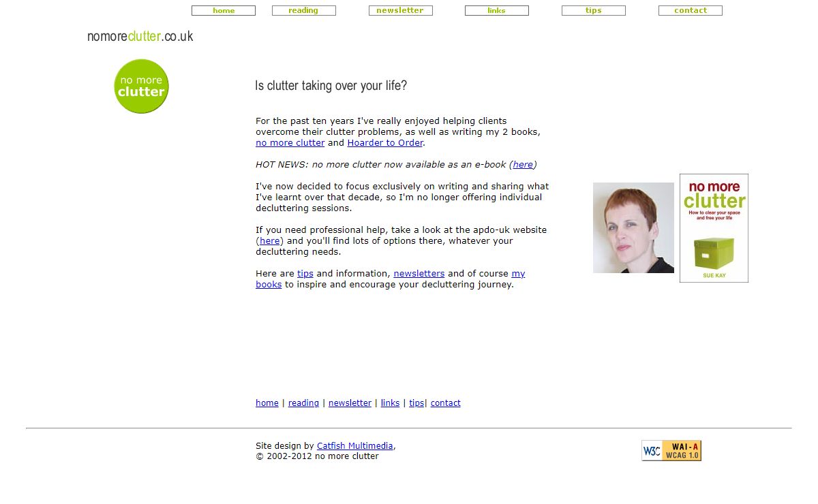Click the no more clutter book cover
This screenshot has height=504, width=818.
(714, 228)
